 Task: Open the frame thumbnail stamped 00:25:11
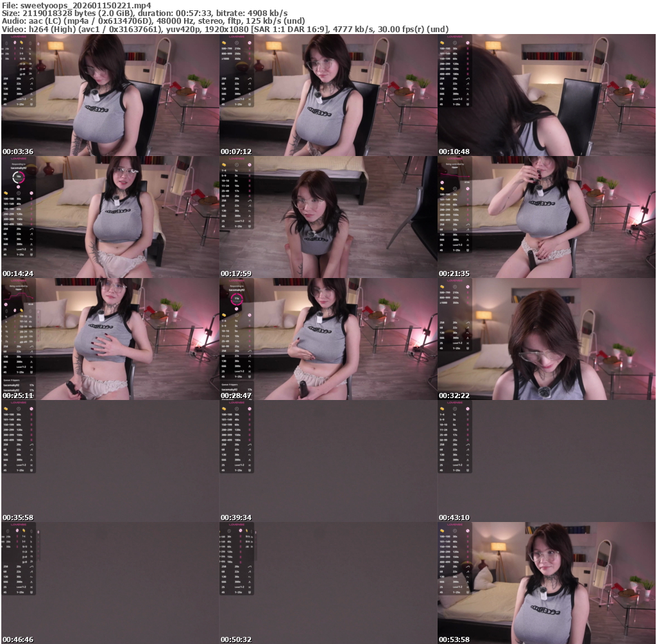point(110,339)
